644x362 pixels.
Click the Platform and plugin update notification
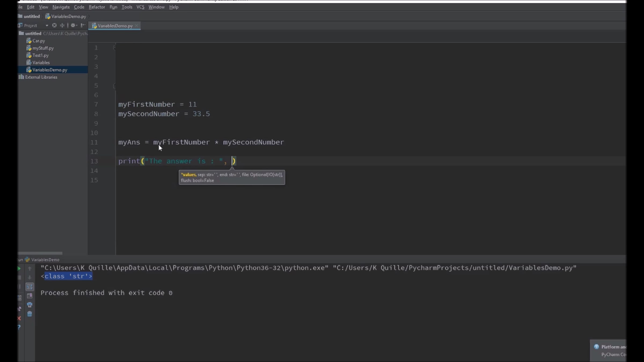[x=608, y=351]
